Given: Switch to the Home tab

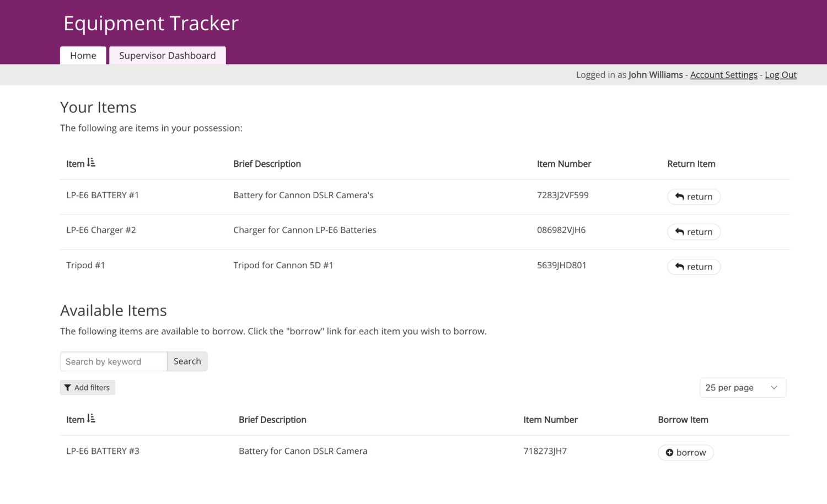Looking at the screenshot, I should [x=83, y=56].
